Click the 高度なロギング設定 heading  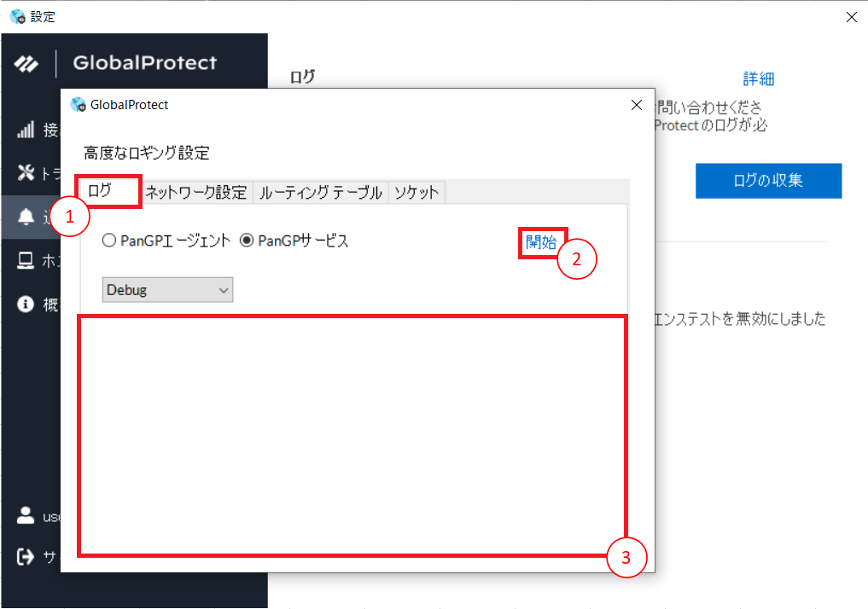coord(147,153)
